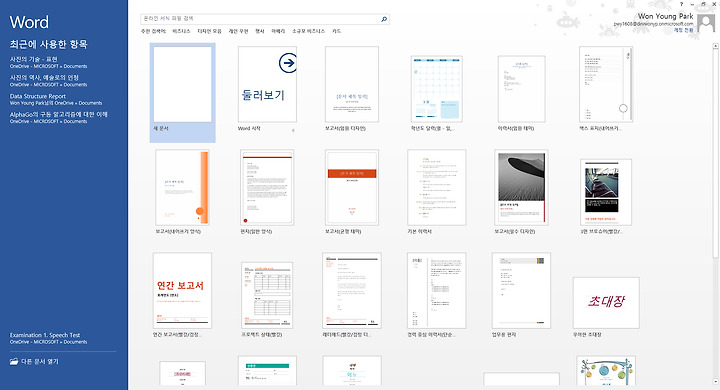Open the Help question mark icon
Screen dimensions: 720x390
pos(681,4)
